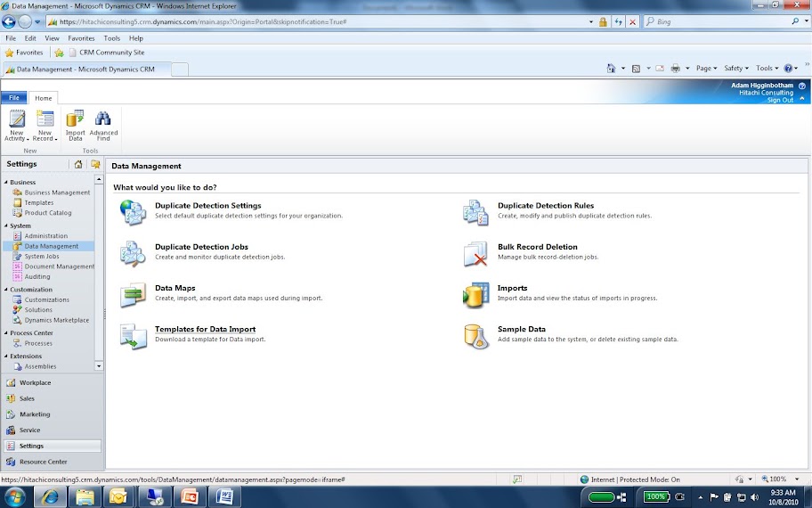Image resolution: width=812 pixels, height=508 pixels.
Task: Open the File menu in IE
Action: 11,38
